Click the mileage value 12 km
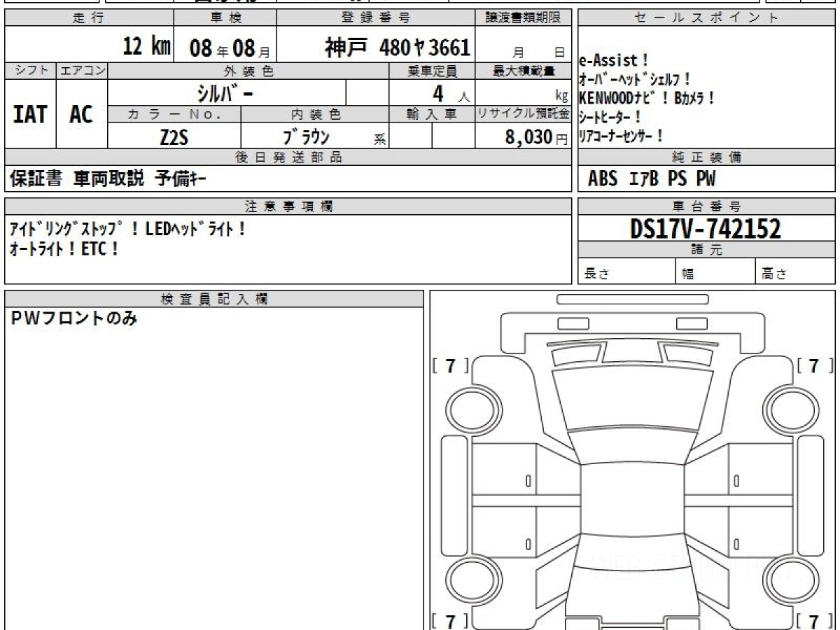 click(146, 47)
